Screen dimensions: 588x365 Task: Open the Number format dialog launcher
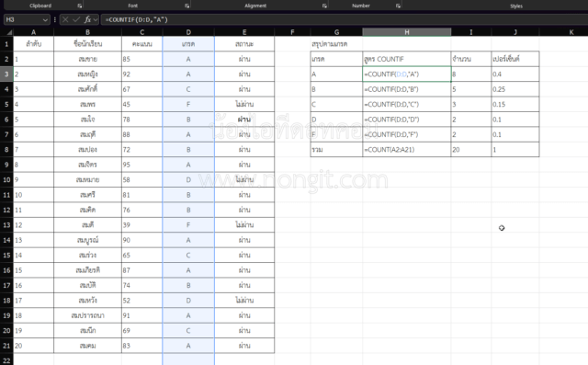click(x=398, y=6)
